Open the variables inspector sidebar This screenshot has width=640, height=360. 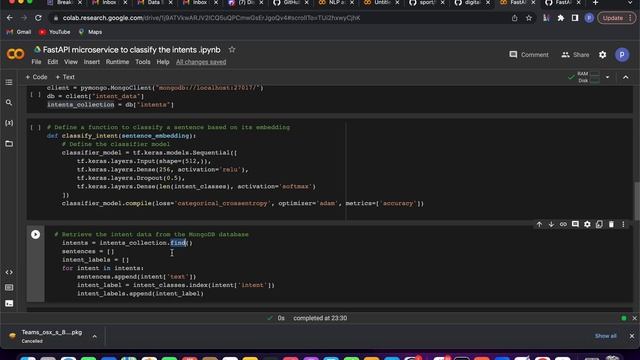tap(9, 123)
